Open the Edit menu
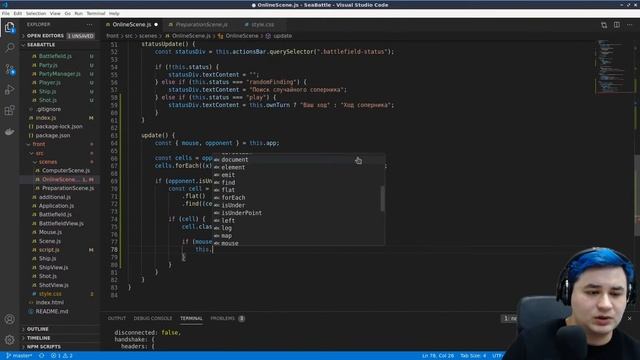The image size is (640, 360). [18, 13]
